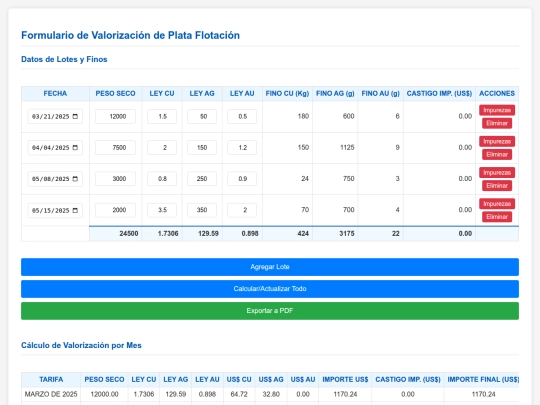Image resolution: width=540 pixels, height=405 pixels.
Task: Click ACCIONES column header
Action: pyautogui.click(x=497, y=93)
